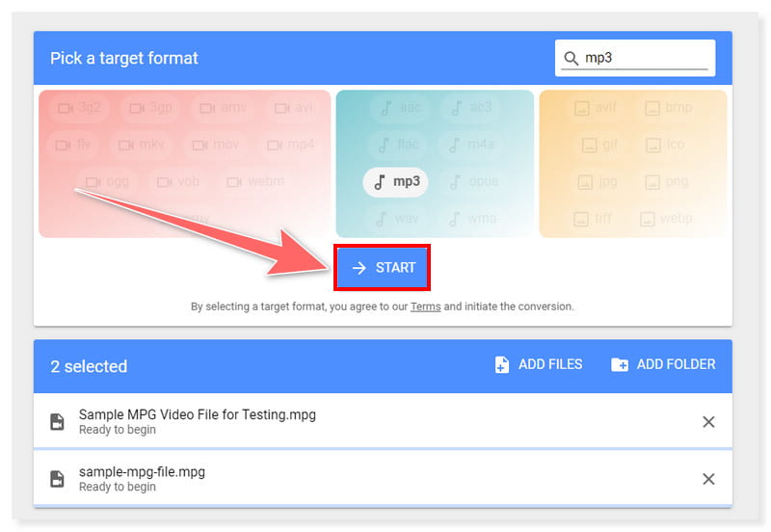The height and width of the screenshot is (532, 771).
Task: Choose the aac audio format
Action: pos(399,108)
